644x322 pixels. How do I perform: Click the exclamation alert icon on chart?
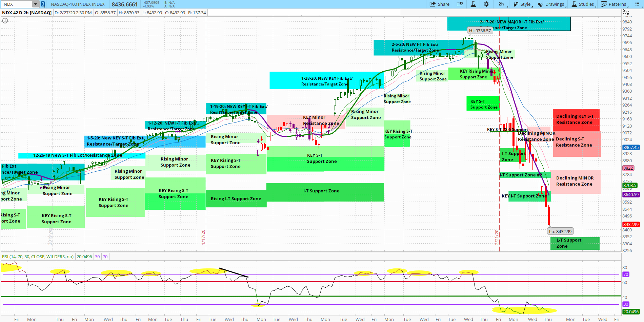pyautogui.click(x=5, y=21)
